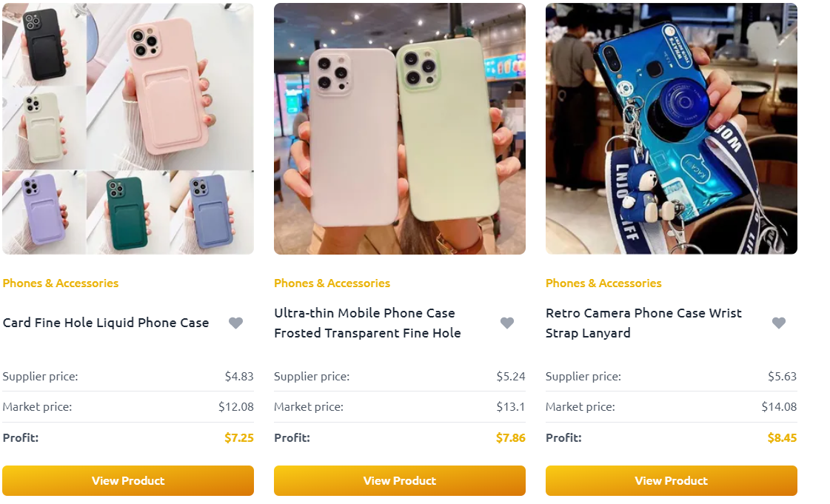The image size is (830, 504).
Task: Click the $7.25 profit value
Action: point(238,438)
